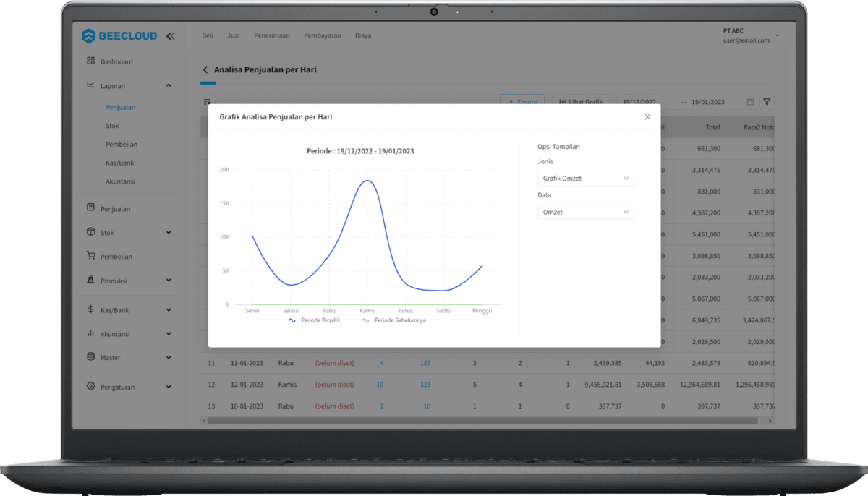Click the Stok box icon
868x496 pixels.
pos(90,232)
